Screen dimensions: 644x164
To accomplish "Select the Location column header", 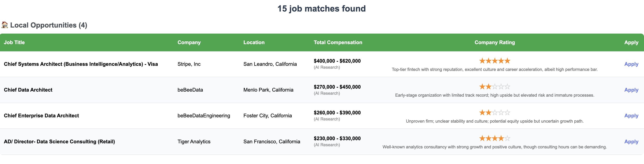I will tap(254, 42).
